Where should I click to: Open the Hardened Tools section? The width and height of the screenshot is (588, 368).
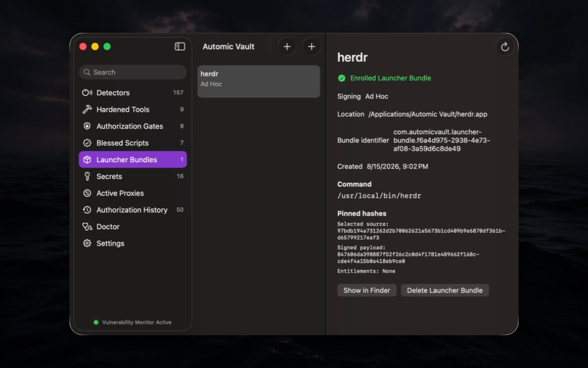click(x=133, y=110)
